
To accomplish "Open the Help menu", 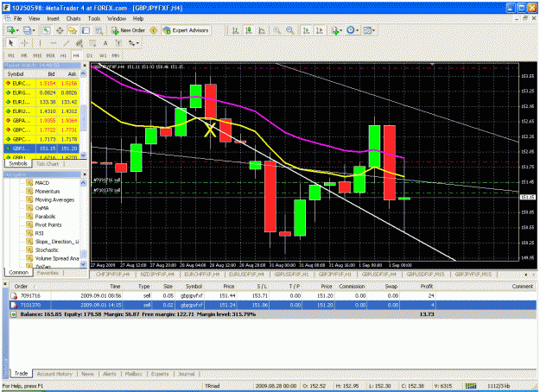I will coord(138,19).
